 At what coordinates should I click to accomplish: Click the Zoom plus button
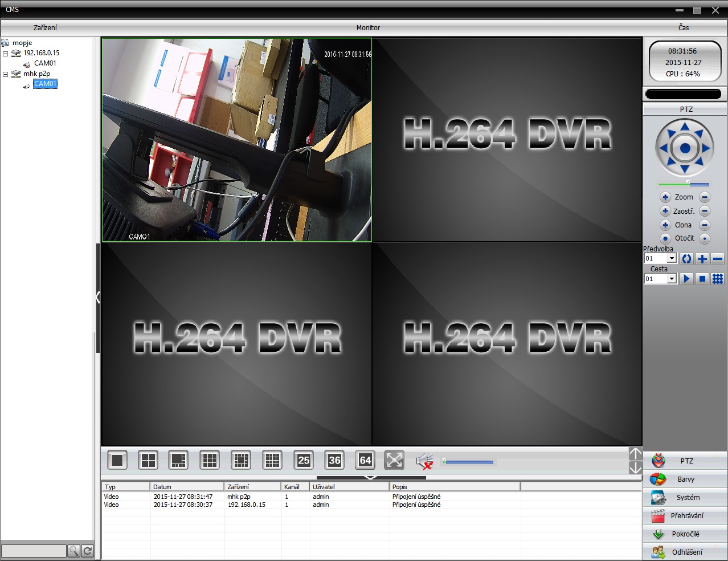coord(665,197)
